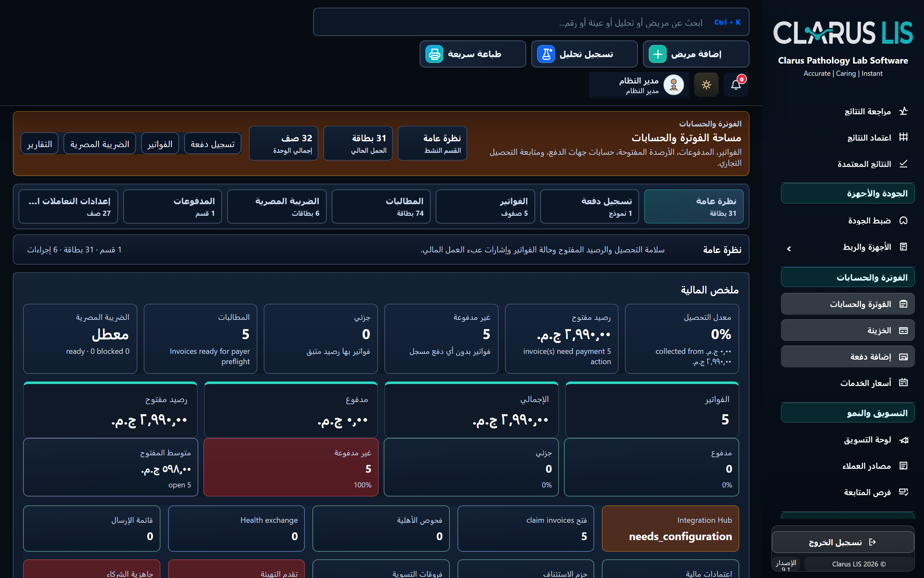
Task: Click the إضافة مريض button
Action: tap(696, 54)
